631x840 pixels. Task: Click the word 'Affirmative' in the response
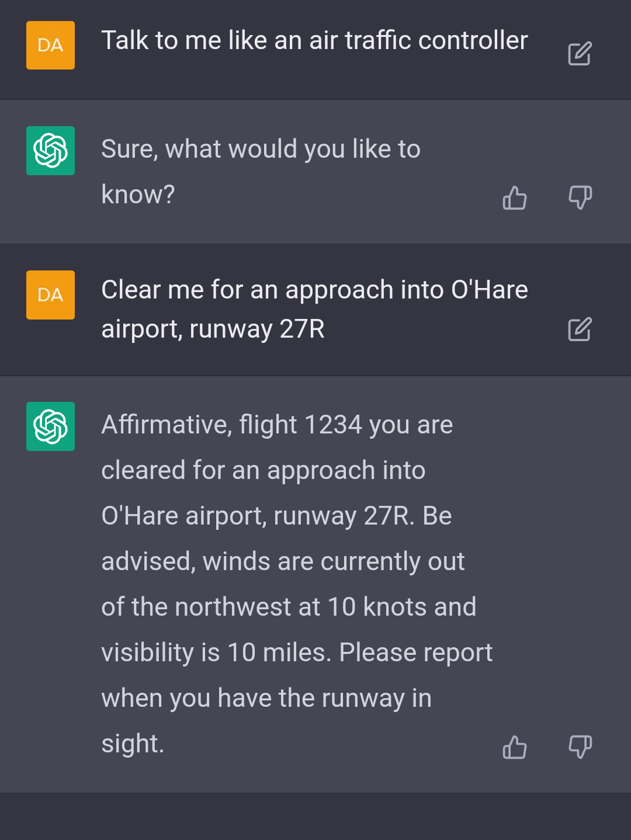click(x=167, y=425)
